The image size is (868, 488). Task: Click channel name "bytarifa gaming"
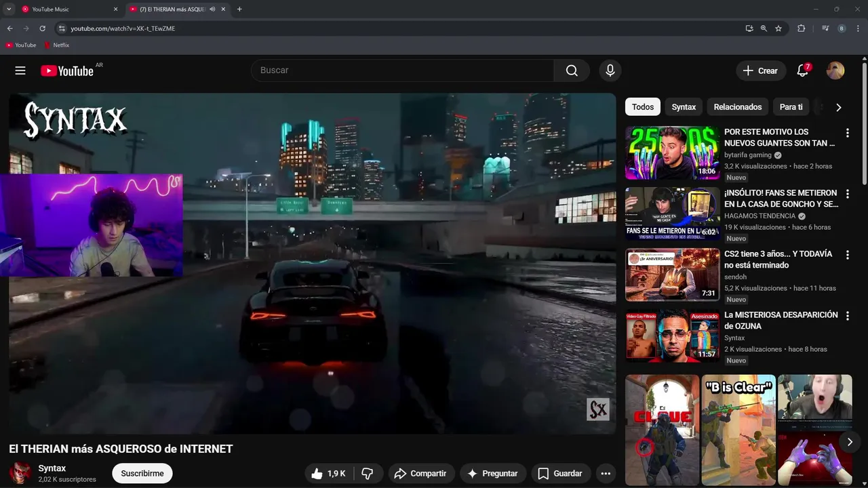pyautogui.click(x=748, y=155)
